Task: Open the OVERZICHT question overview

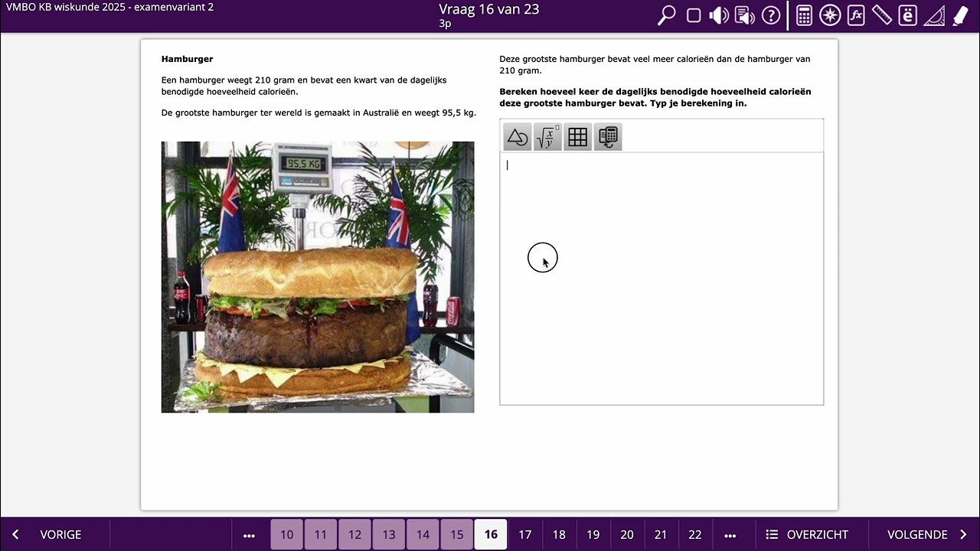Action: click(x=808, y=535)
